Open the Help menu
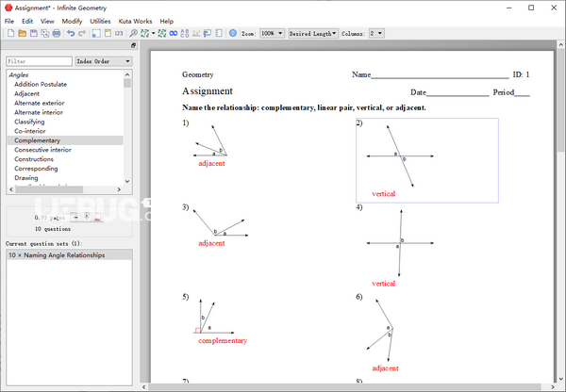 (166, 22)
